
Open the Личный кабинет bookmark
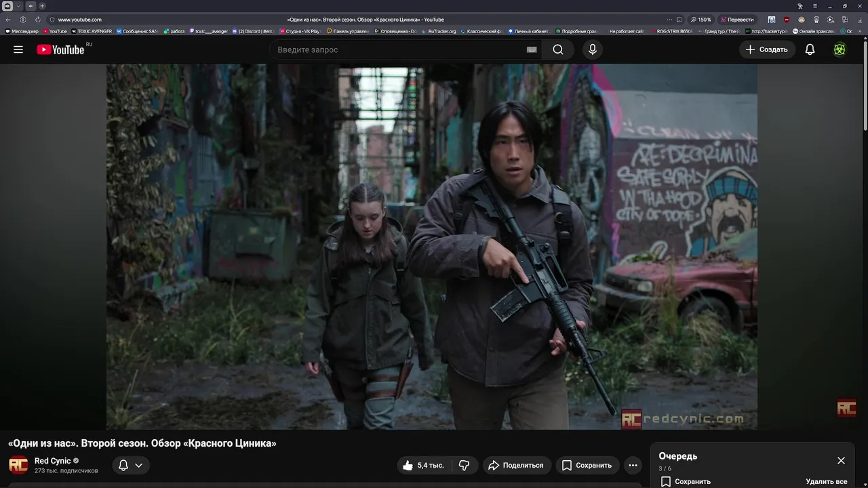[x=530, y=31]
